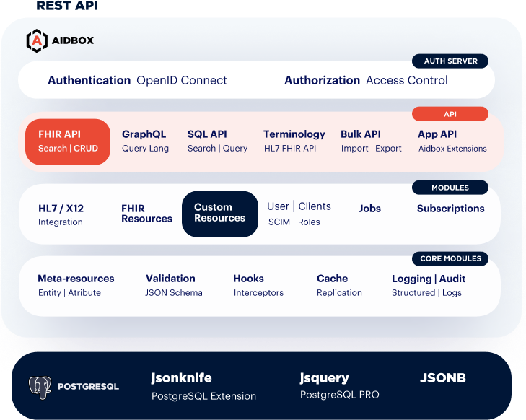Click the AUTH SERVER badge
526x420 pixels.
(x=450, y=61)
